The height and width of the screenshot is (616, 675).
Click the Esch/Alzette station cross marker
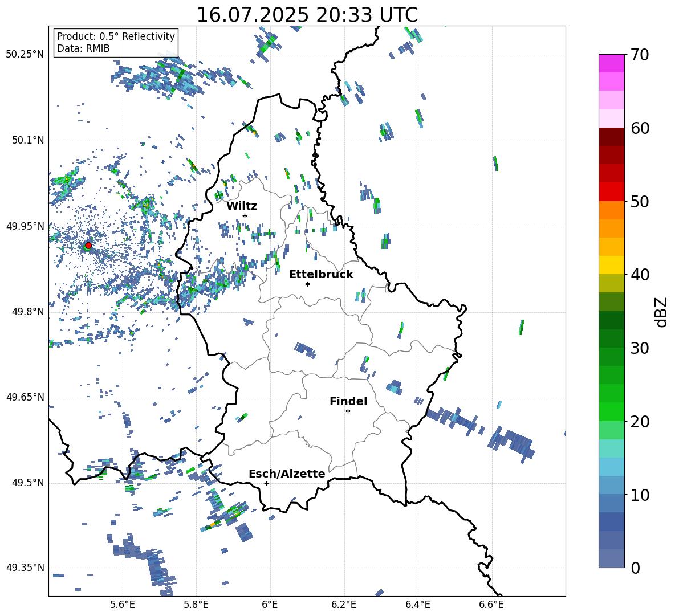point(266,483)
